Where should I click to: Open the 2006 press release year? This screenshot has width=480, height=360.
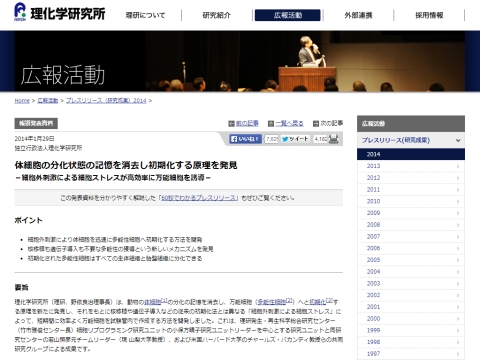411,248
